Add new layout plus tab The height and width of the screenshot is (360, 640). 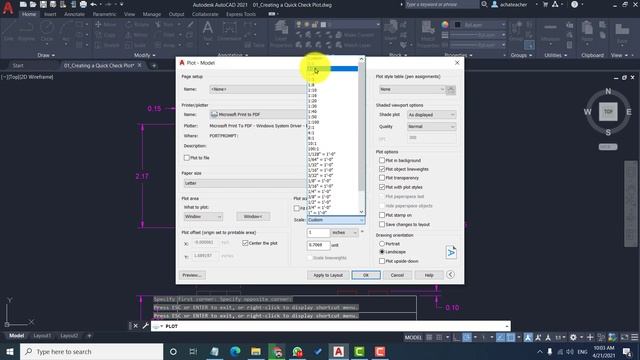(89, 336)
